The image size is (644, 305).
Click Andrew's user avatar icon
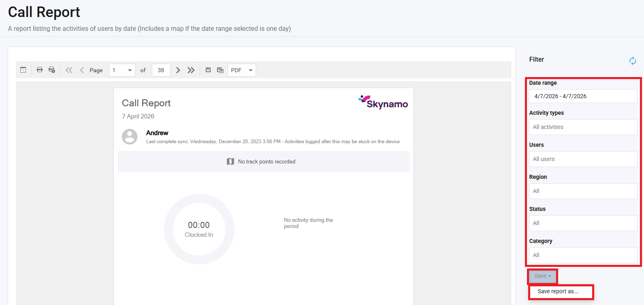130,137
